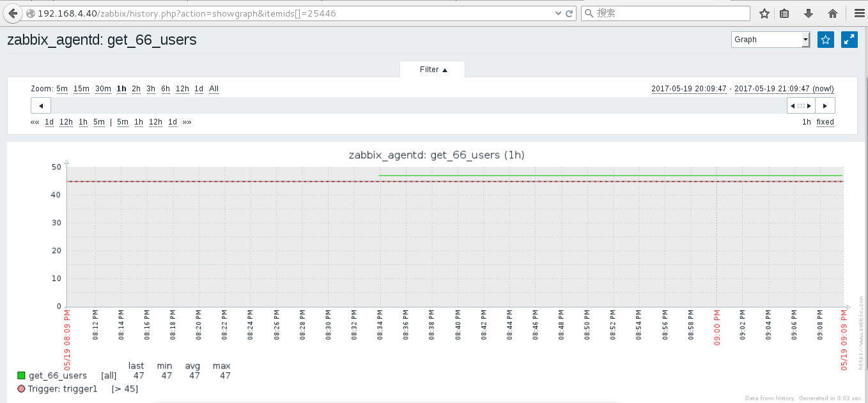Click the timeline scroll left arrow button
The image size is (868, 403).
tap(41, 105)
